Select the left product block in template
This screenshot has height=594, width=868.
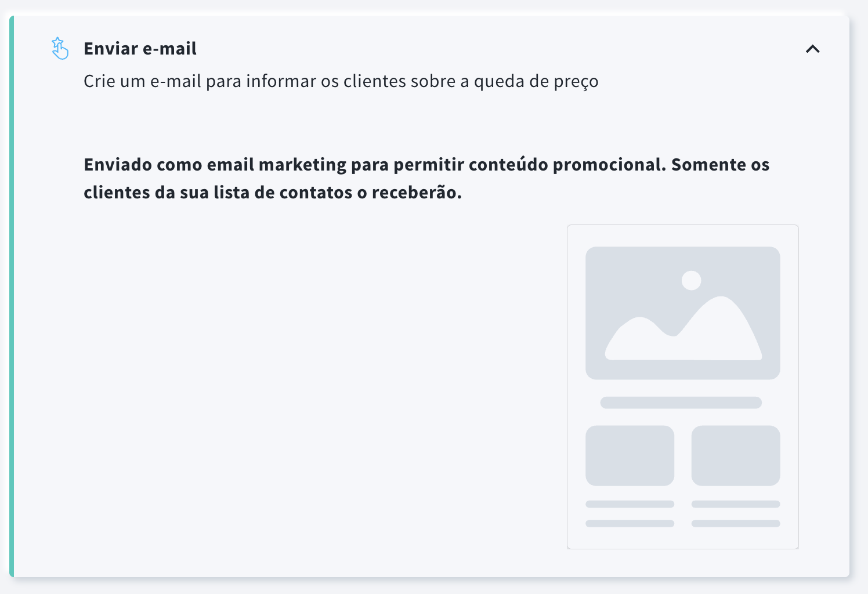click(x=630, y=456)
